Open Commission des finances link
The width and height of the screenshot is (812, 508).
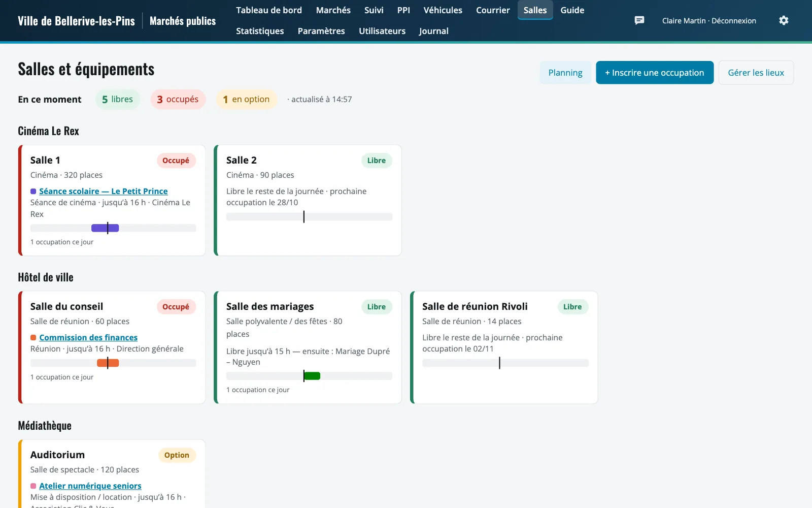click(x=88, y=338)
